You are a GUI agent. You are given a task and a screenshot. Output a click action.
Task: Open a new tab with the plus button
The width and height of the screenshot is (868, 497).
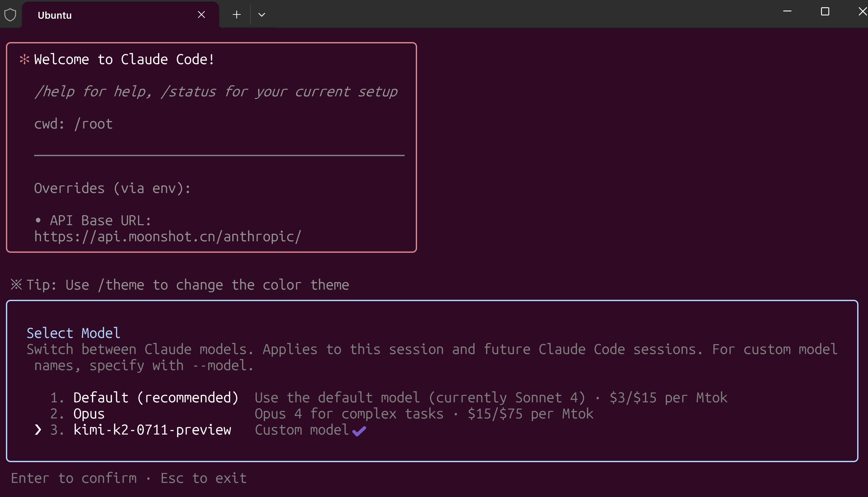point(236,15)
